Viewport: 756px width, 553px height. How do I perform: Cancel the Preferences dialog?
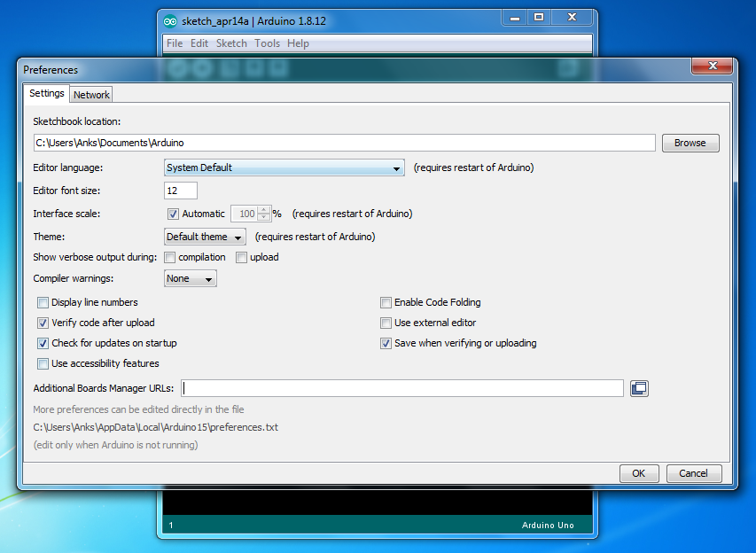point(694,473)
